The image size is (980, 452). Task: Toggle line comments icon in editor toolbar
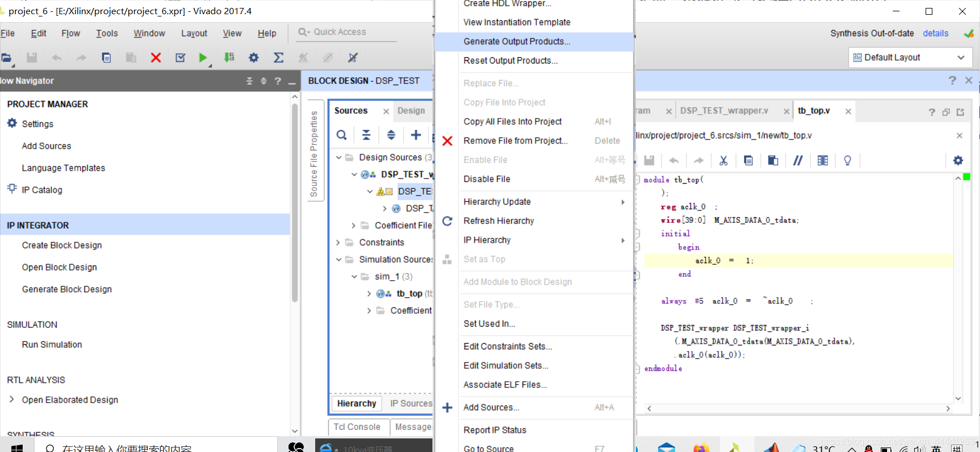pos(797,160)
